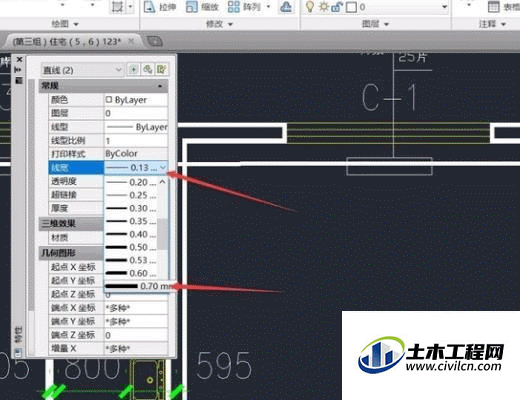Viewport: 520px width, 400px height.
Task: Expand the 图层 panel menu
Action: tap(375, 24)
